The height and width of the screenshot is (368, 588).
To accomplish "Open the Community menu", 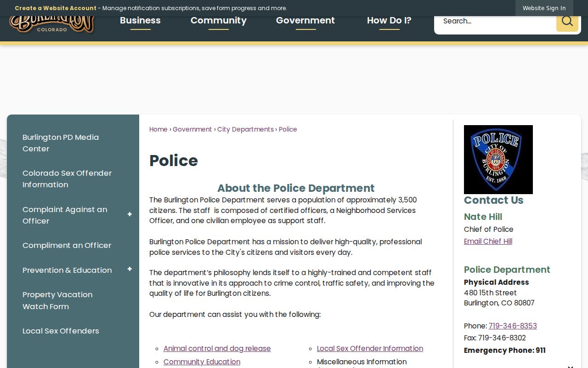I will (x=219, y=21).
